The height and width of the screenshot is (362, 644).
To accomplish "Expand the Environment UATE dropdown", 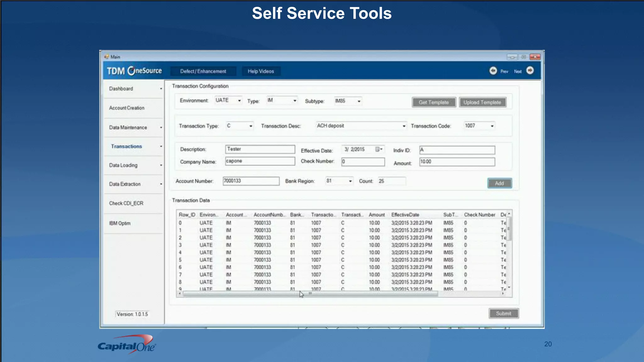I will tap(239, 101).
